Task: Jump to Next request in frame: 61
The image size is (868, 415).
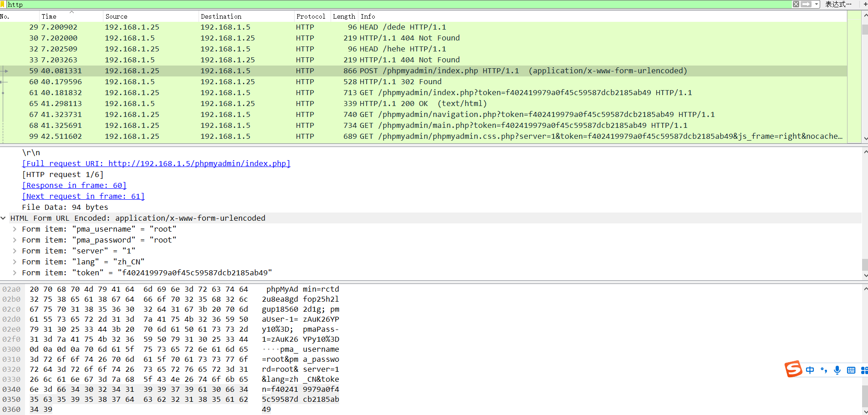Action: pyautogui.click(x=83, y=197)
